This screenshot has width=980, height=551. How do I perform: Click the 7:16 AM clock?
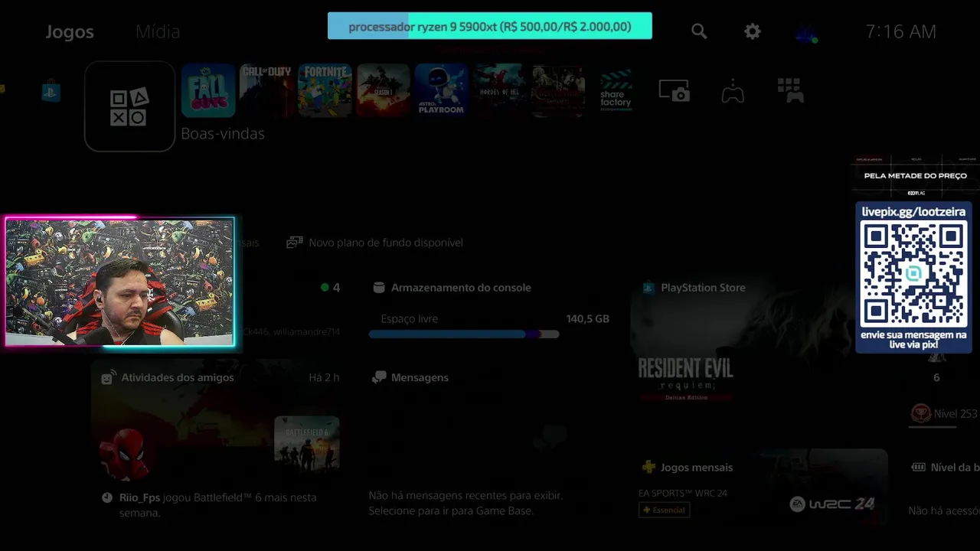pyautogui.click(x=900, y=31)
